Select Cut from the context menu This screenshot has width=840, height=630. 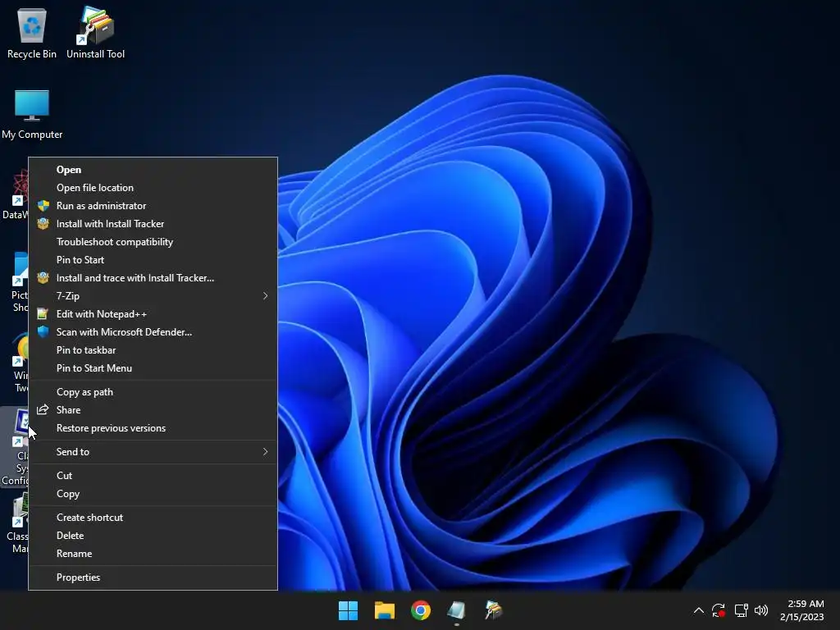pos(153,476)
